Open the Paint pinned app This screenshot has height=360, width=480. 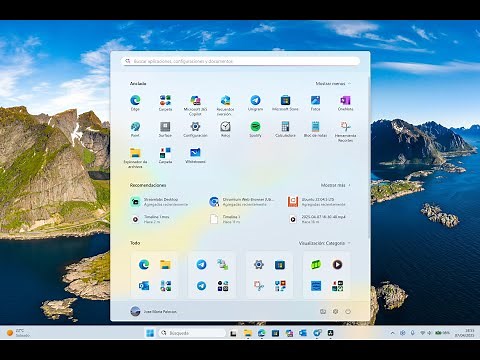[135, 129]
